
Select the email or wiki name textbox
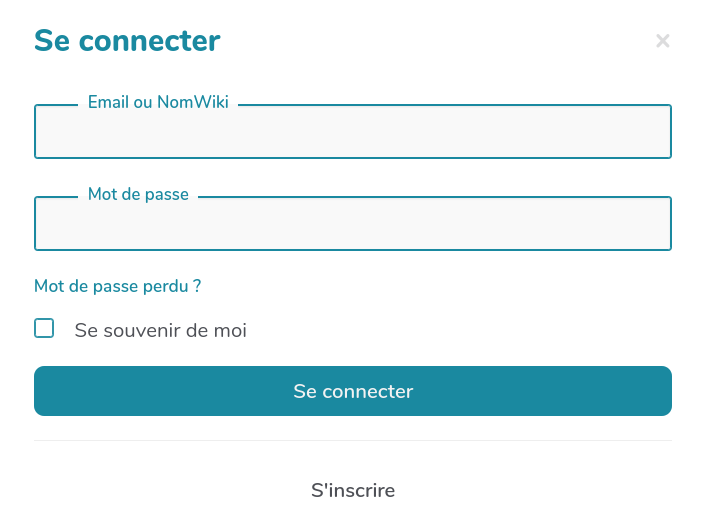[x=352, y=133]
